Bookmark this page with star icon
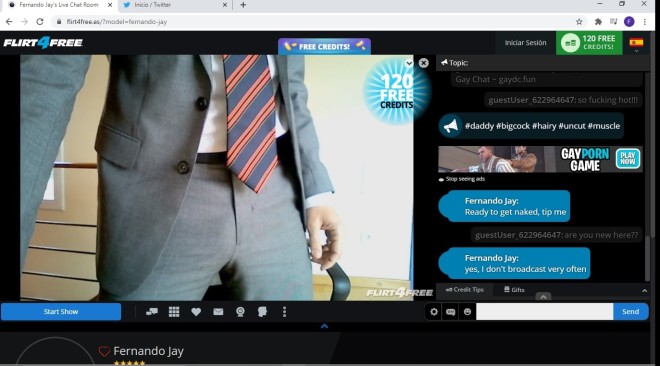The height and width of the screenshot is (366, 660). coord(579,21)
